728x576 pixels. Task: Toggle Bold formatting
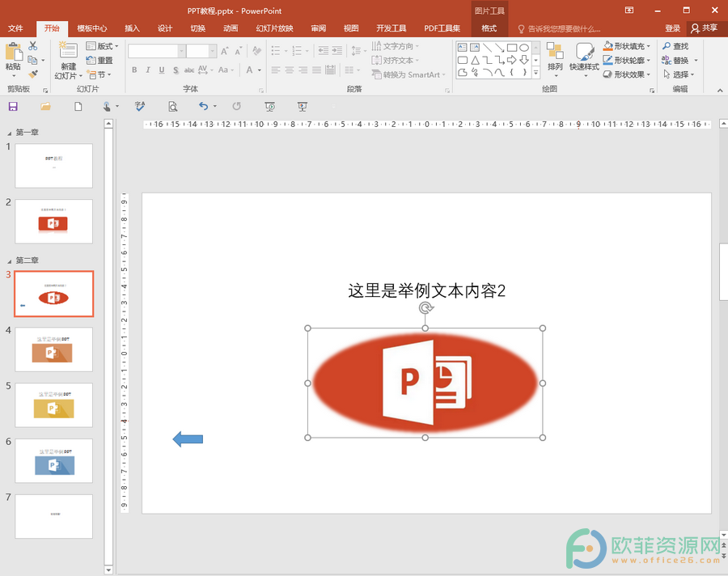click(x=134, y=70)
